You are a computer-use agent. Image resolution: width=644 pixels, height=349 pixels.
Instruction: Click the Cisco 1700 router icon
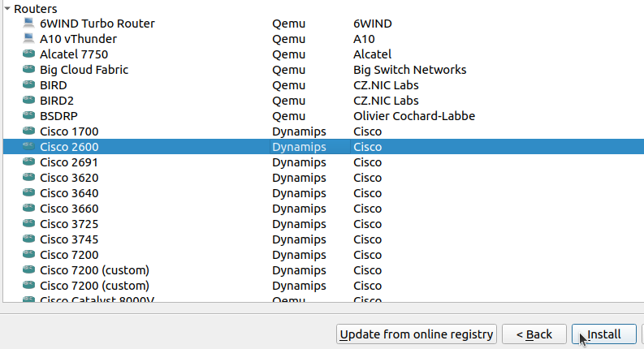[x=28, y=131]
